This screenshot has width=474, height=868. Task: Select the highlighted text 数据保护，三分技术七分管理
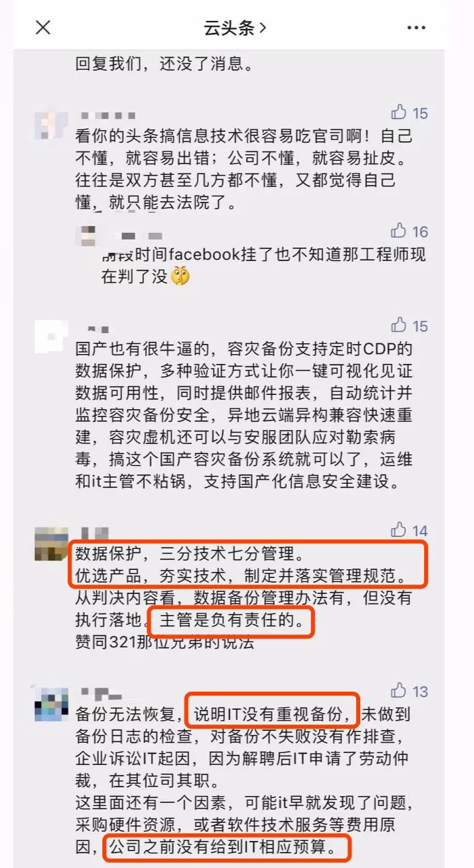click(x=190, y=555)
